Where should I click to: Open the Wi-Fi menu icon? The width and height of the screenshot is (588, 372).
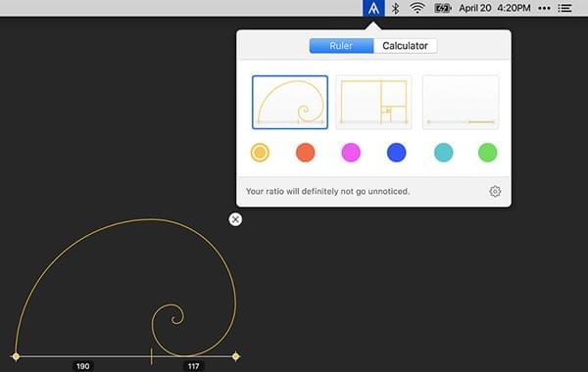417,8
